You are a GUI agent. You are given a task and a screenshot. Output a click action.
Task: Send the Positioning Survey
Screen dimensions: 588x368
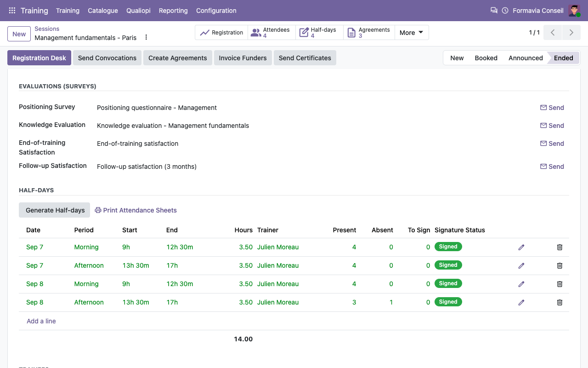(552, 108)
